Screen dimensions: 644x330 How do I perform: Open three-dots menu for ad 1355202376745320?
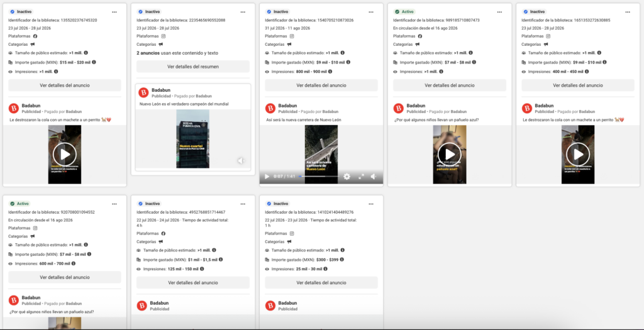tap(114, 12)
